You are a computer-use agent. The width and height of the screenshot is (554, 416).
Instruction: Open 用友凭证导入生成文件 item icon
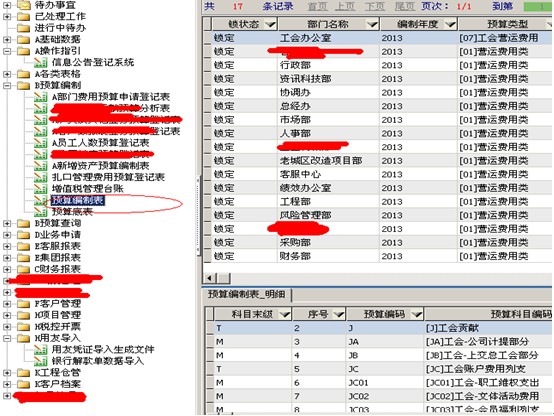40,349
